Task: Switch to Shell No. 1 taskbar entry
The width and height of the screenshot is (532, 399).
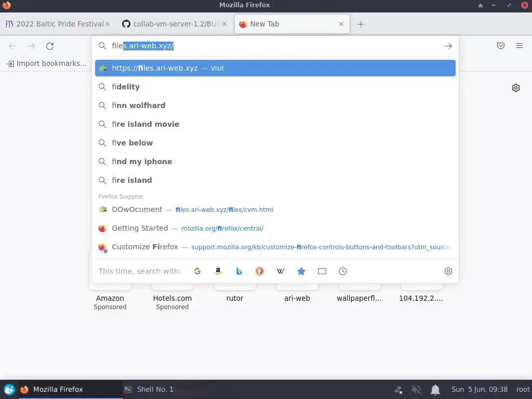Action: [149, 389]
